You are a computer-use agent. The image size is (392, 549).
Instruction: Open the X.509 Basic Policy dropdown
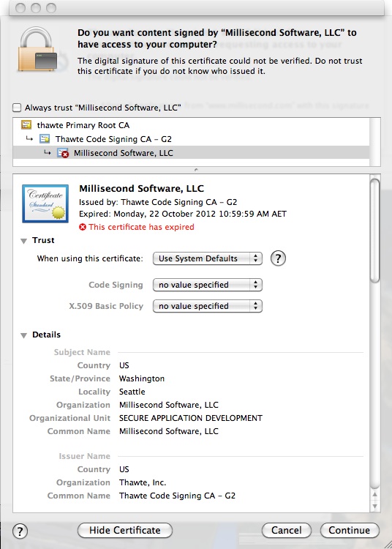point(208,306)
